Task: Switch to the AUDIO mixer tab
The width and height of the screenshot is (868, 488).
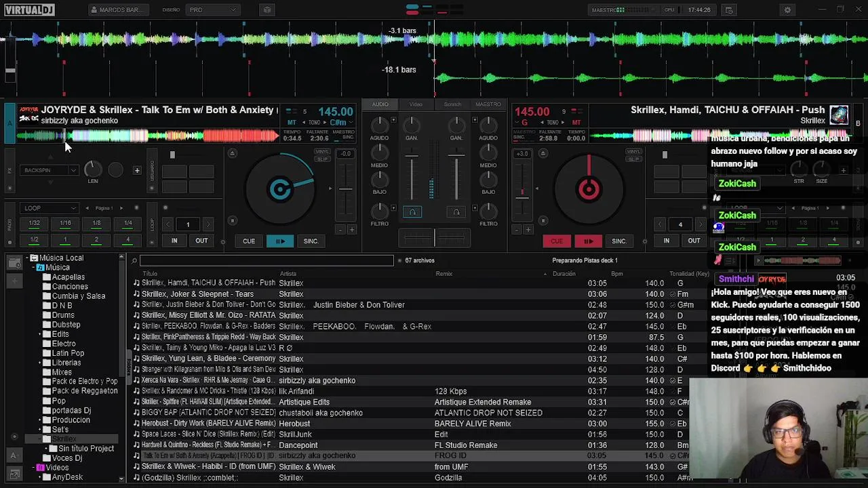Action: coord(380,104)
